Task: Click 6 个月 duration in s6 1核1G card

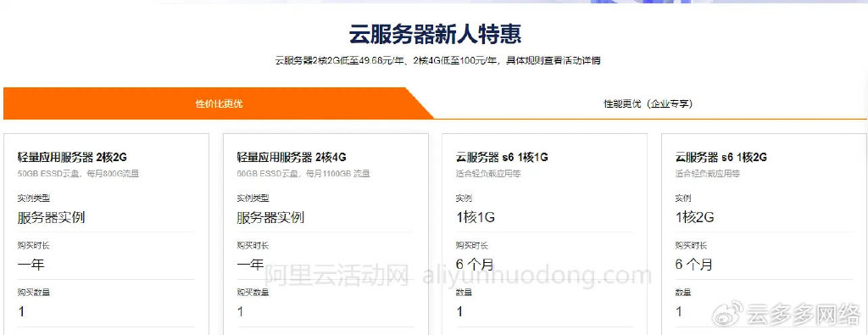Action: [x=475, y=265]
